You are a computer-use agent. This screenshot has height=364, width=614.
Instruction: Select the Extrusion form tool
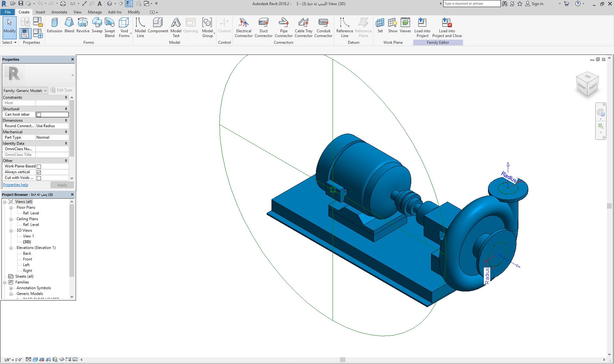(x=55, y=26)
